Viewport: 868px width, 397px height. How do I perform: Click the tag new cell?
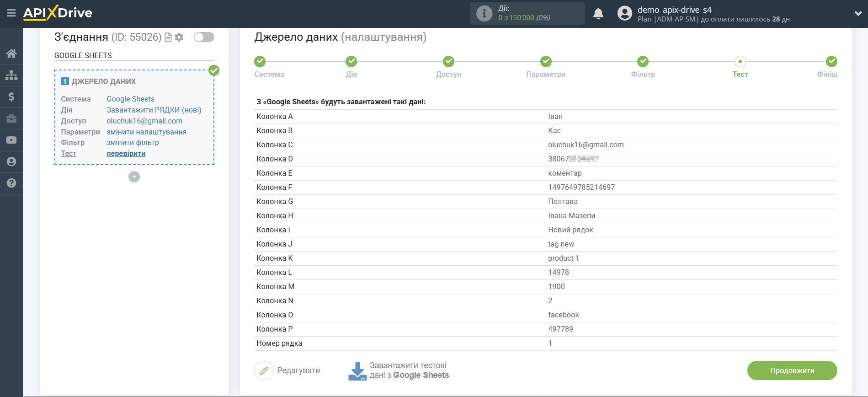pyautogui.click(x=561, y=244)
